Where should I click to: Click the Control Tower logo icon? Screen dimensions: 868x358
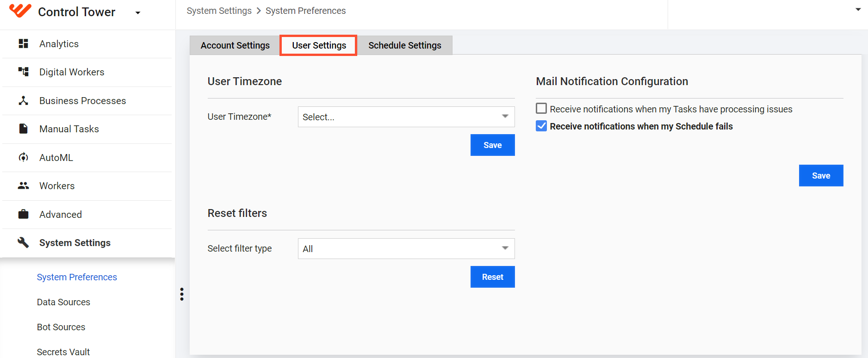click(x=20, y=11)
